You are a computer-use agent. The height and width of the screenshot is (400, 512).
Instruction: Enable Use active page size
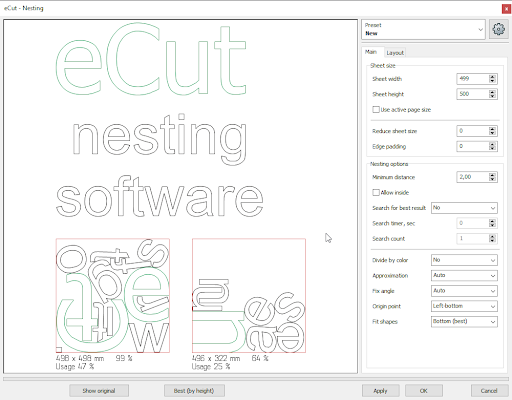pos(376,110)
